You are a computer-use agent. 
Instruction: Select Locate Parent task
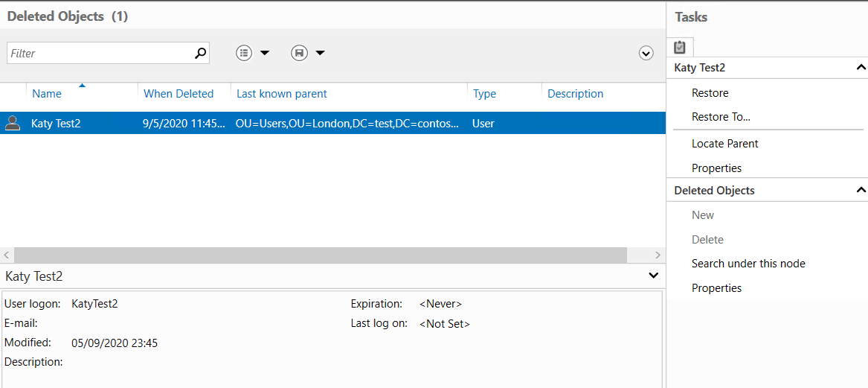(x=724, y=144)
